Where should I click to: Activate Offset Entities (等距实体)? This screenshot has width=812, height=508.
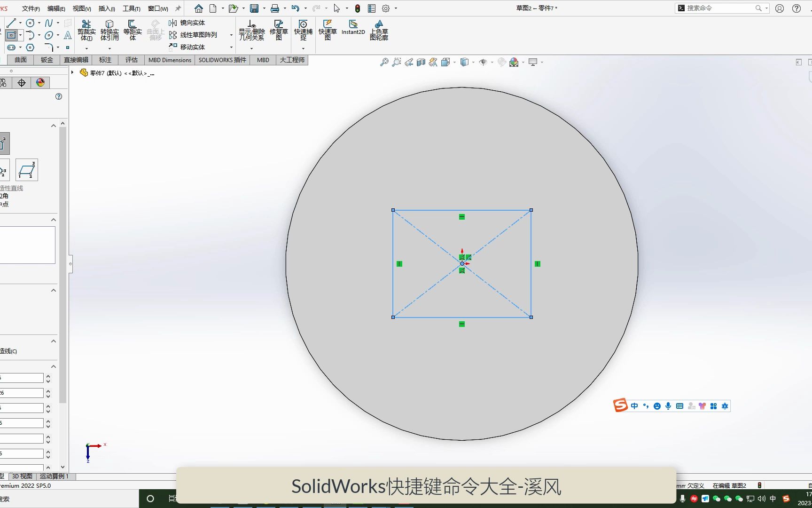tap(133, 30)
